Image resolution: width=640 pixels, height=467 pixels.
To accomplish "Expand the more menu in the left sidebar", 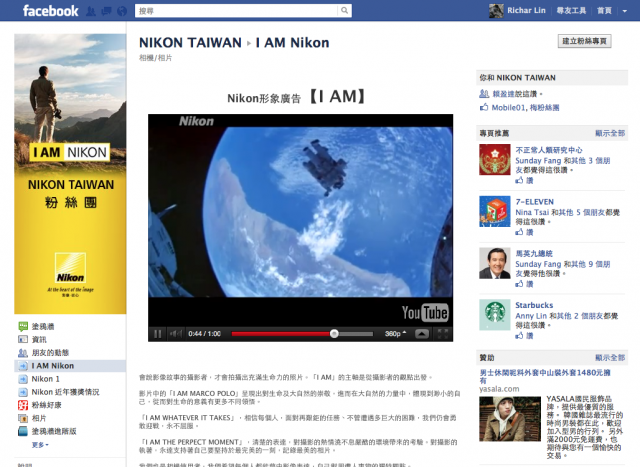I will tap(40, 445).
